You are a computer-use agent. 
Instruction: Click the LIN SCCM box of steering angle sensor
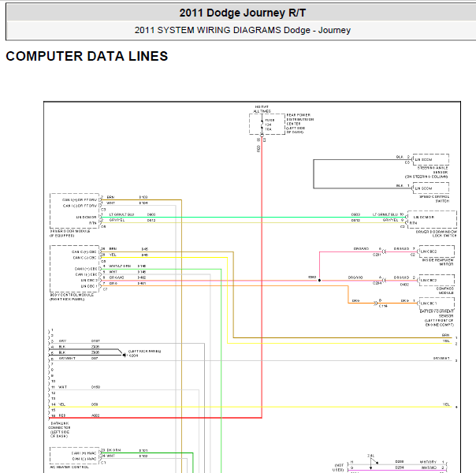[430, 159]
